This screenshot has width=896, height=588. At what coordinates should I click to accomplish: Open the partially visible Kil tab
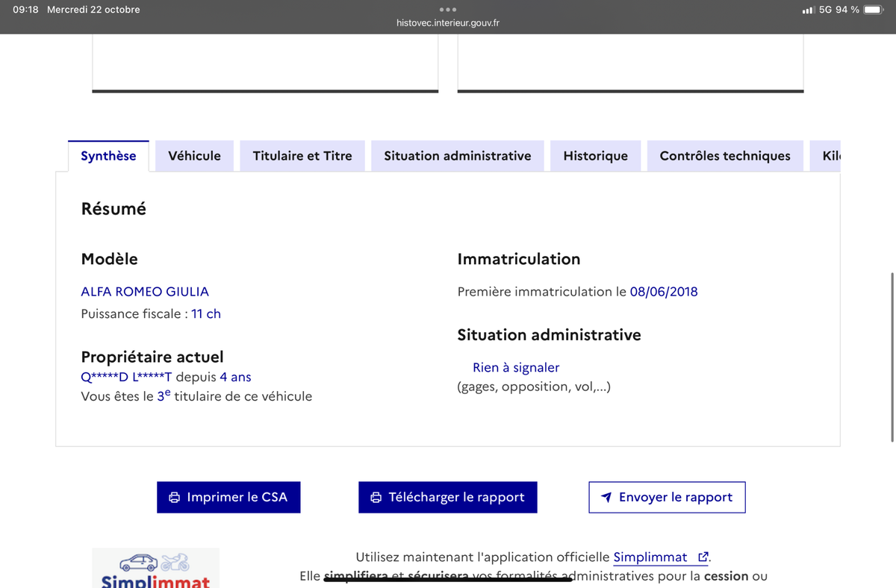click(x=826, y=156)
